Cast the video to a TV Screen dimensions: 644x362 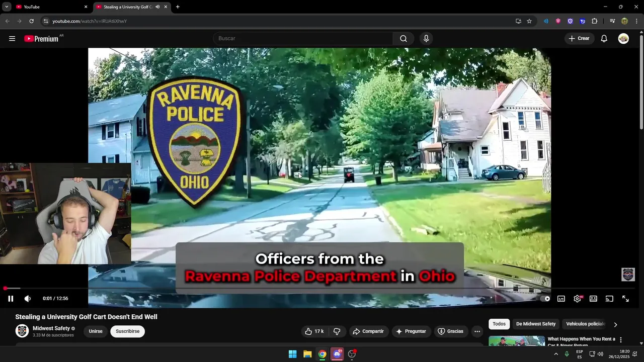[x=609, y=299]
